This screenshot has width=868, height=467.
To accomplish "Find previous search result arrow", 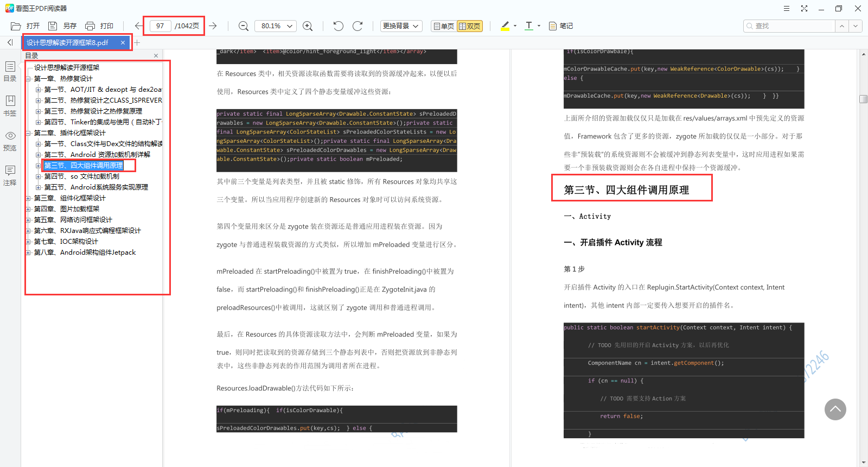I will pyautogui.click(x=842, y=26).
